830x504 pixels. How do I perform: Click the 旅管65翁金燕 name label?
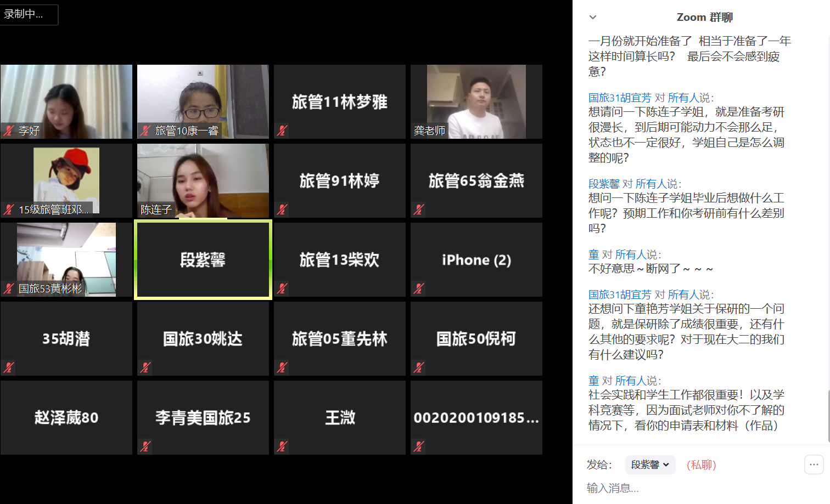[x=476, y=180]
